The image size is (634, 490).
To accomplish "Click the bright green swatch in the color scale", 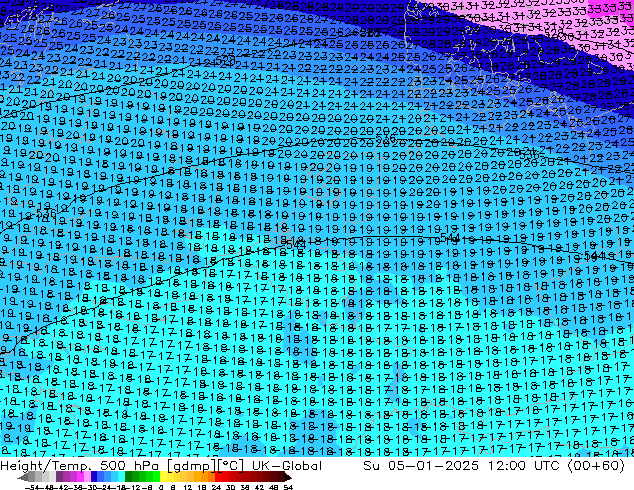I will (x=156, y=477).
